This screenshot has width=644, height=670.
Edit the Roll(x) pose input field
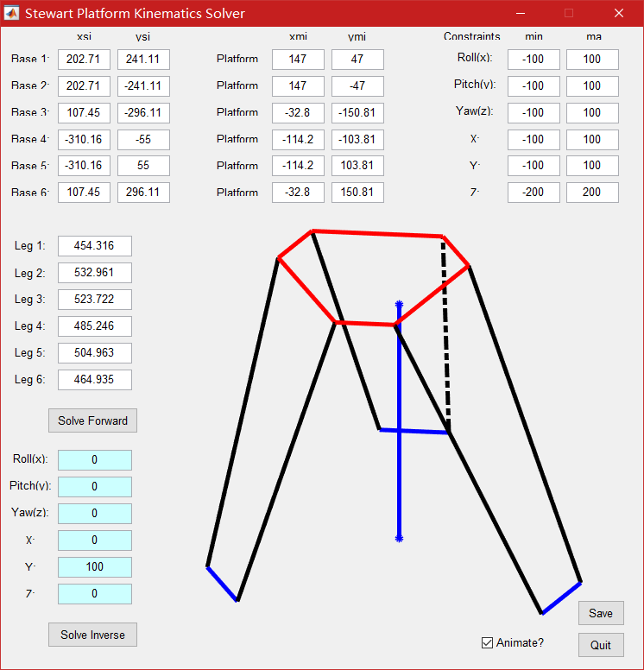(x=95, y=460)
